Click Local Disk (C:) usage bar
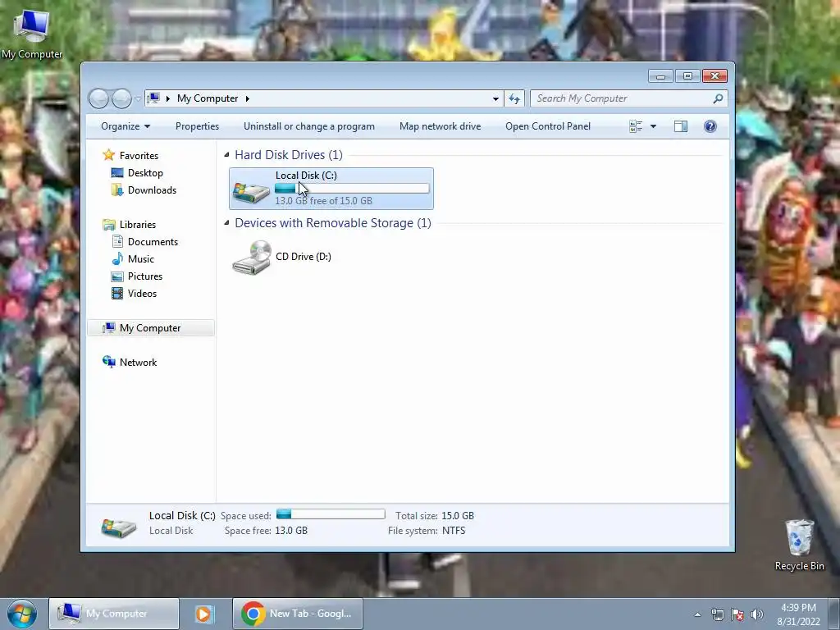 click(352, 189)
